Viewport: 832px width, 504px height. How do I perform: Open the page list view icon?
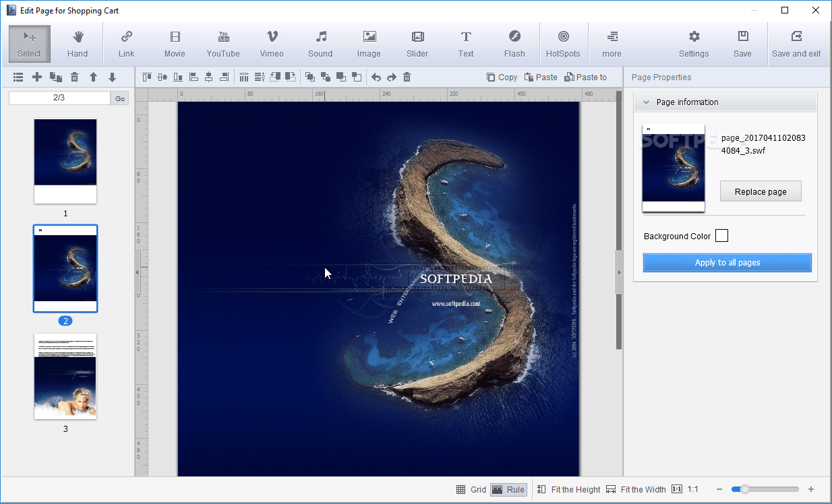pyautogui.click(x=18, y=77)
